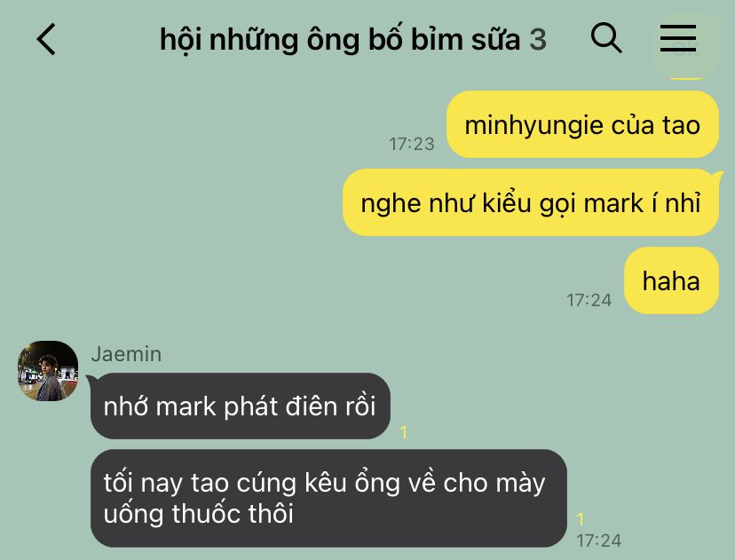The image size is (735, 560).
Task: Tap the tail corner of 'nghe như kiểu' bubble
Action: [717, 177]
